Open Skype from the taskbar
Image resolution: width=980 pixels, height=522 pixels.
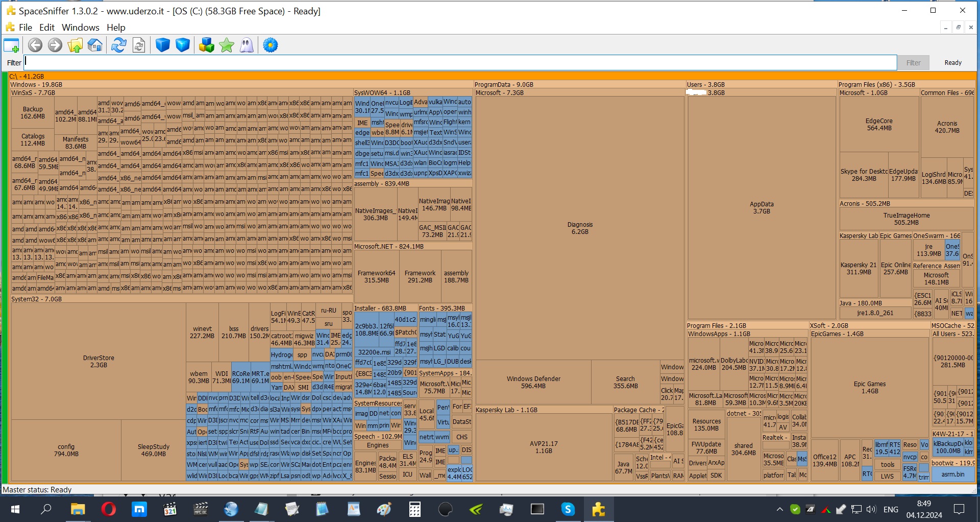click(568, 509)
